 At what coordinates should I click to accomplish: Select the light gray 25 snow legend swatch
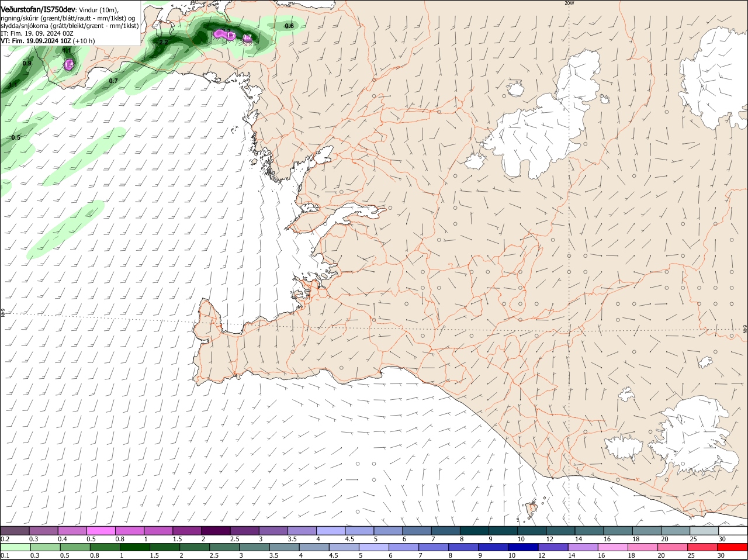coord(704,530)
